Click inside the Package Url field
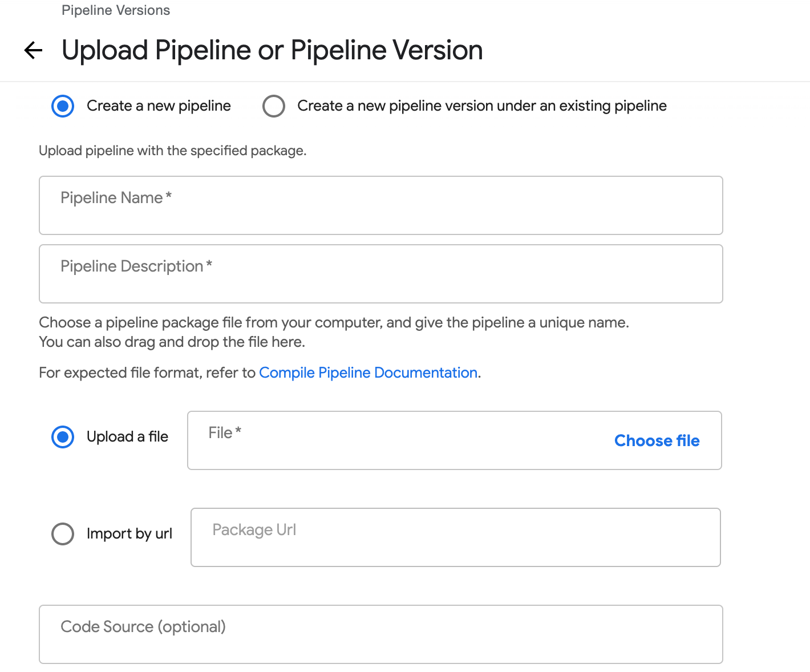The image size is (810, 672). click(x=456, y=537)
